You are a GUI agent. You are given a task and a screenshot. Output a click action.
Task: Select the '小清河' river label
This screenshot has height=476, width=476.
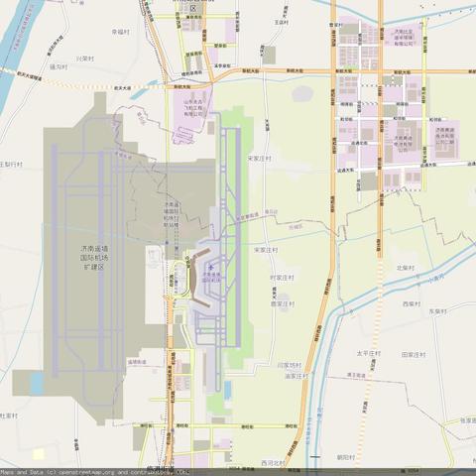436,280
